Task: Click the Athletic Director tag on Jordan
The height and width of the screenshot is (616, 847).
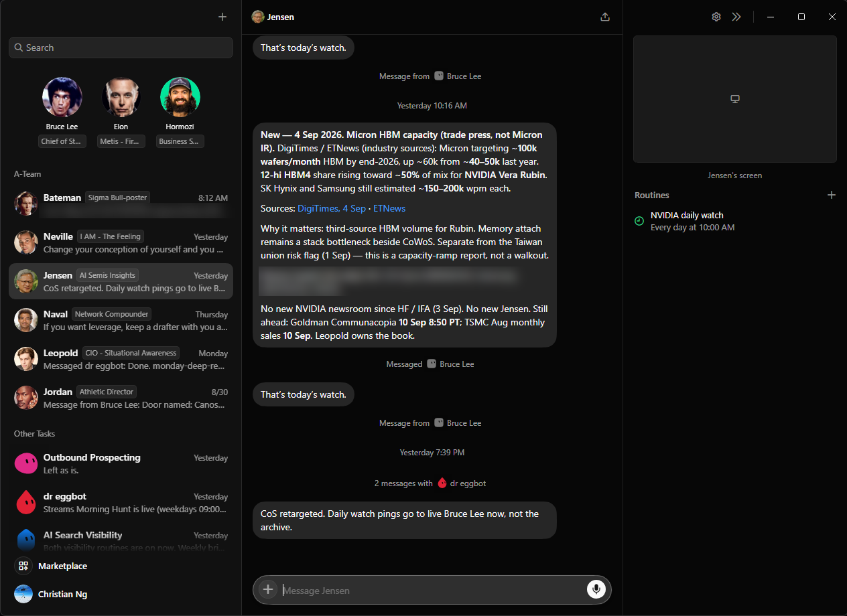Action: (x=107, y=392)
